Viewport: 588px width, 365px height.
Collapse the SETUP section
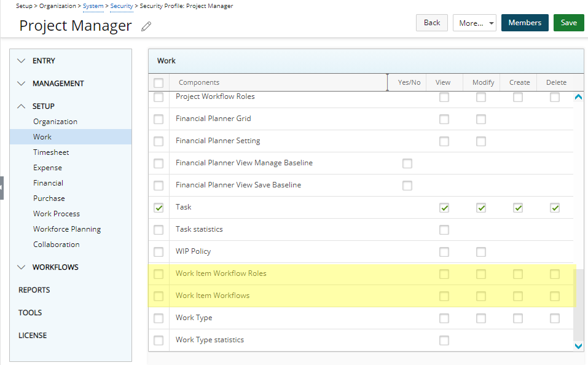[x=22, y=106]
